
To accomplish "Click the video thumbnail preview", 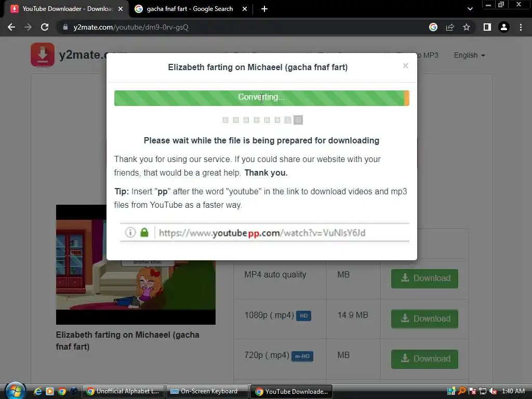I will [136, 264].
